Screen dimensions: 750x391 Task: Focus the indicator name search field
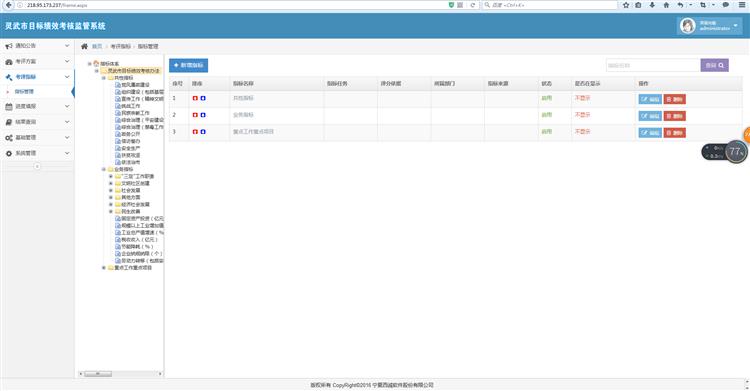(x=653, y=65)
